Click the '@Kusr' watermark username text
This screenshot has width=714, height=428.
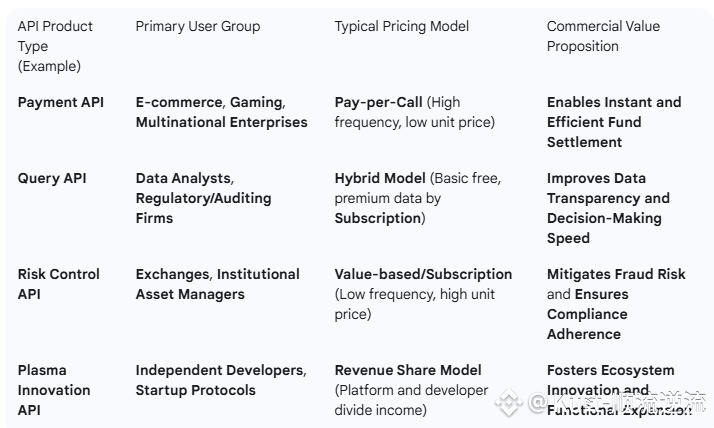567,402
